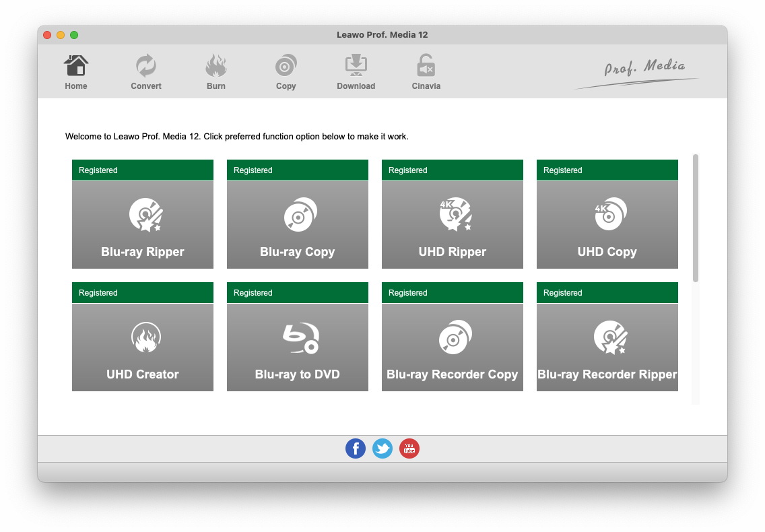Start the UHD Ripper module
The image size is (765, 532).
coord(453,224)
